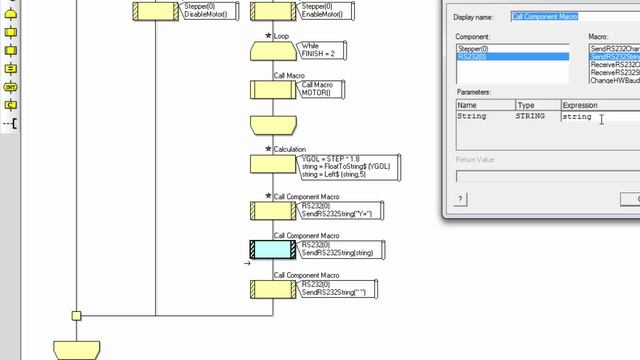Pick SendRS232String in Macro list

click(615, 56)
